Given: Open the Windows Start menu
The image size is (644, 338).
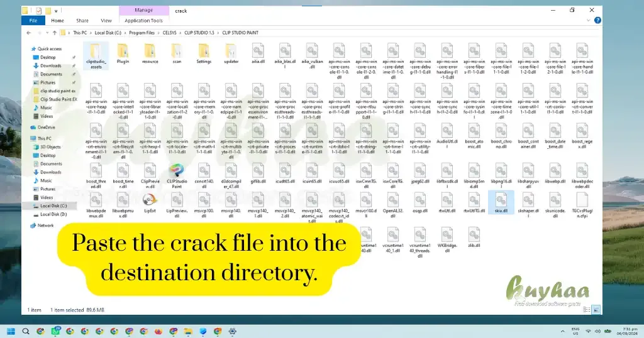Looking at the screenshot, I should coord(11,331).
